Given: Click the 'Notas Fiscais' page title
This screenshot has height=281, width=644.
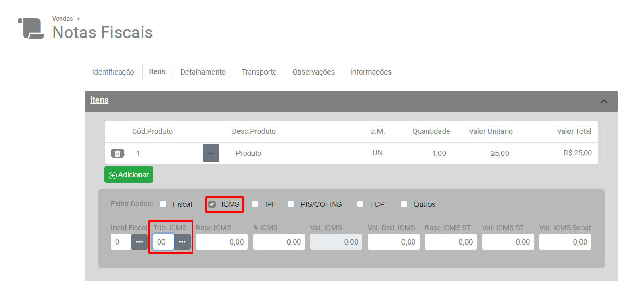Looking at the screenshot, I should click(103, 32).
